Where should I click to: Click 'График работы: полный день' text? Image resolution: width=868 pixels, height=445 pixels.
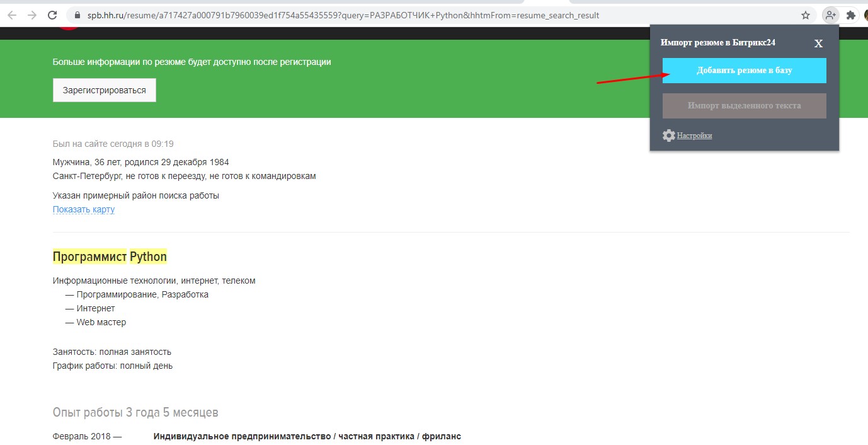(113, 366)
